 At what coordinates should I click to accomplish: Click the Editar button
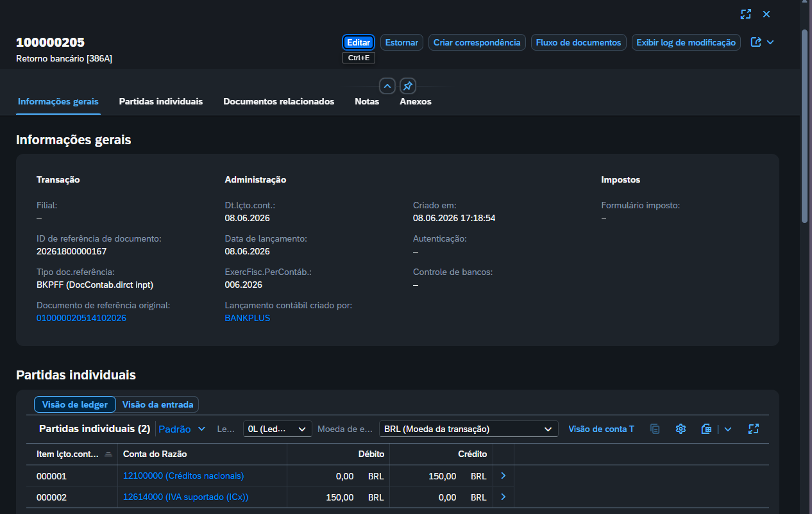[x=358, y=42]
